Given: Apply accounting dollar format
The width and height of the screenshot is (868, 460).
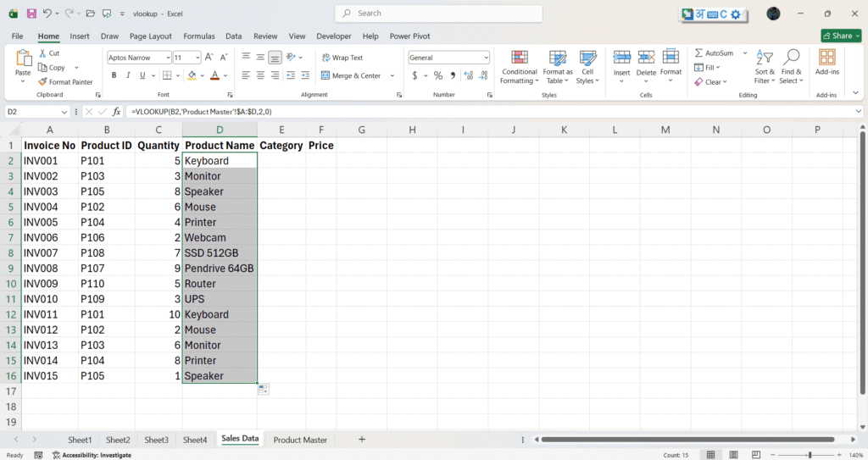Looking at the screenshot, I should click(415, 75).
